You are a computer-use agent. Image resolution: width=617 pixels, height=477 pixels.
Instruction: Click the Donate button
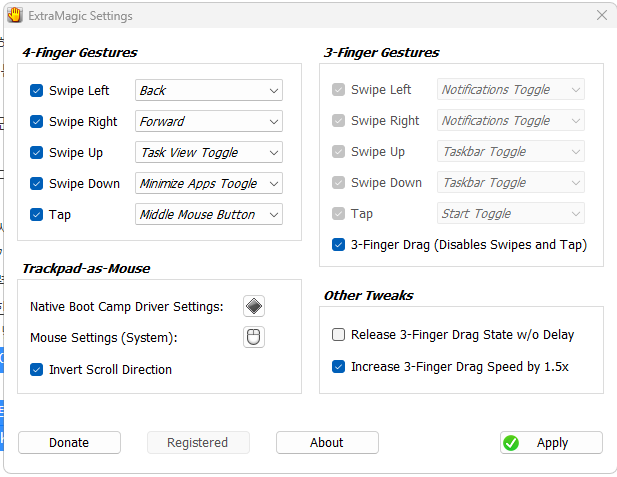click(69, 443)
